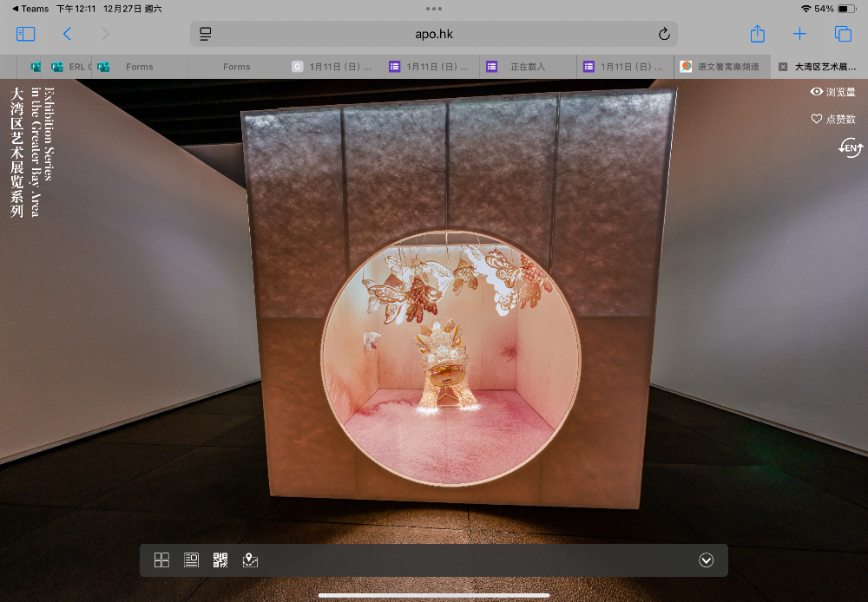
Task: Go back to the previous page
Action: point(67,34)
